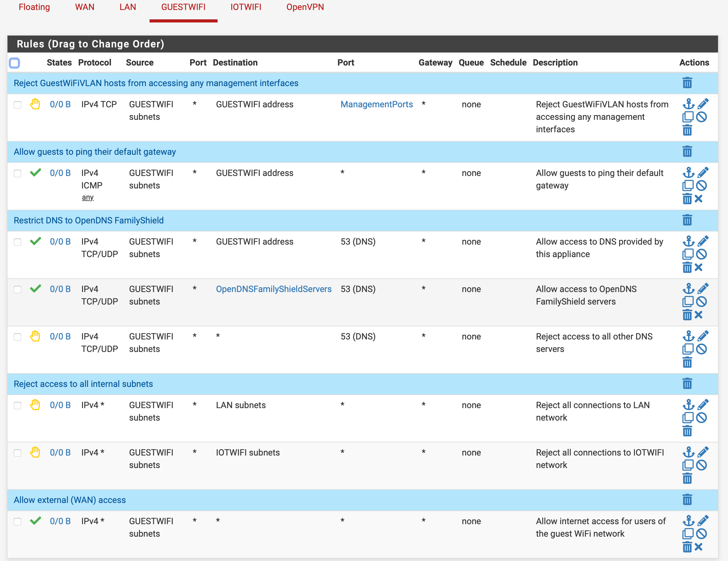
Task: Copy the "Reject all connections to LAN network" rule
Action: [x=688, y=417]
